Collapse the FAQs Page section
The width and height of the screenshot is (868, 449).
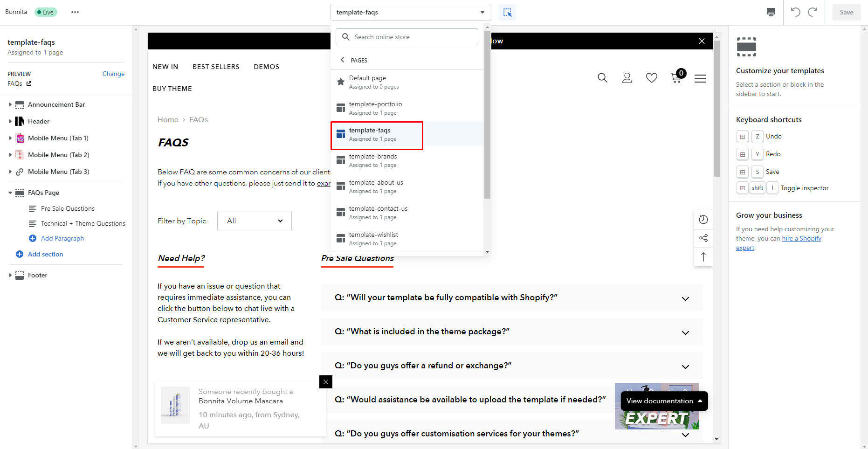pyautogui.click(x=10, y=193)
